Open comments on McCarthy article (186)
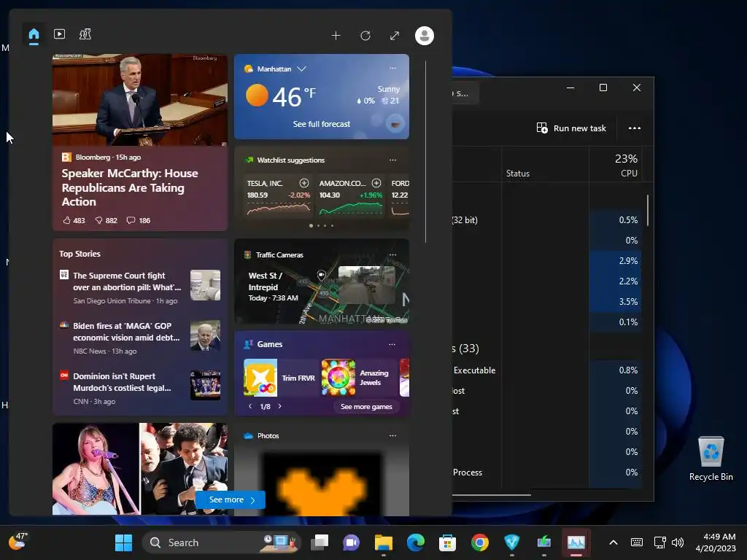 pyautogui.click(x=138, y=220)
